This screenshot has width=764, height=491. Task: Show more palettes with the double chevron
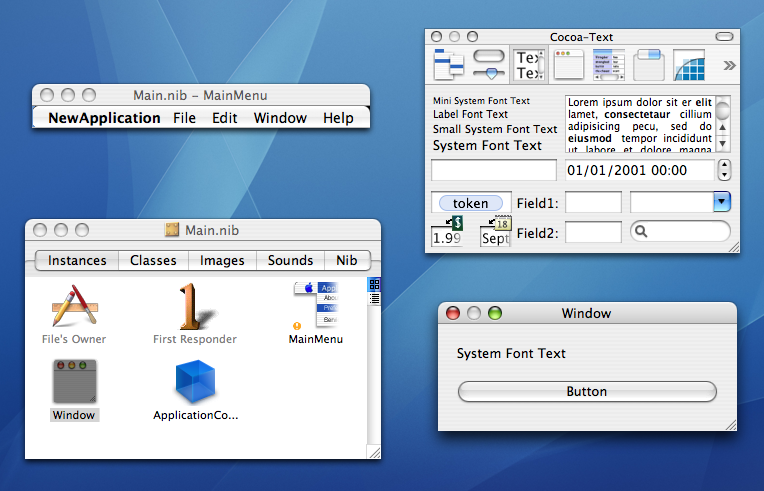(729, 65)
